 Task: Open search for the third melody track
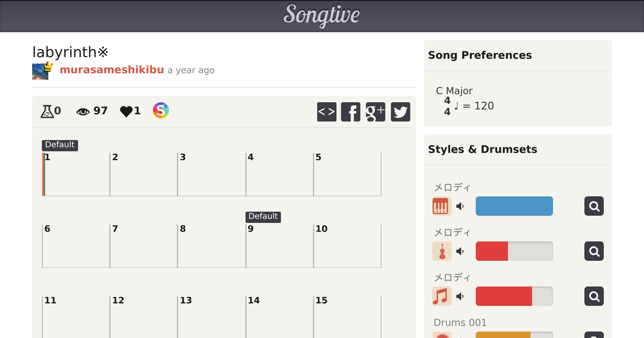(594, 296)
